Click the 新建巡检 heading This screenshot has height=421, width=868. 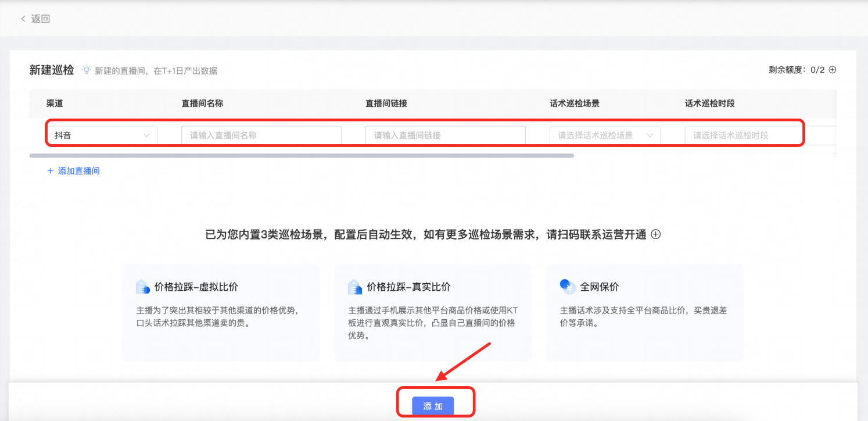52,70
